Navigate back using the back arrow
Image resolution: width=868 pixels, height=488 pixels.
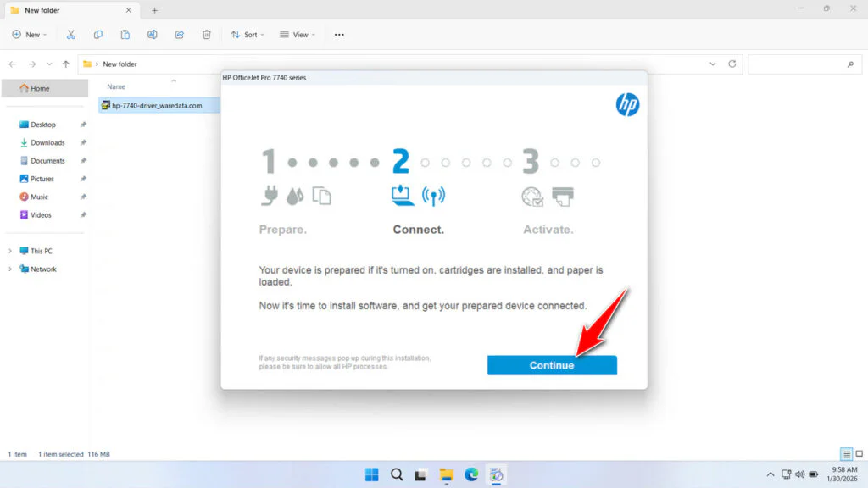point(12,64)
